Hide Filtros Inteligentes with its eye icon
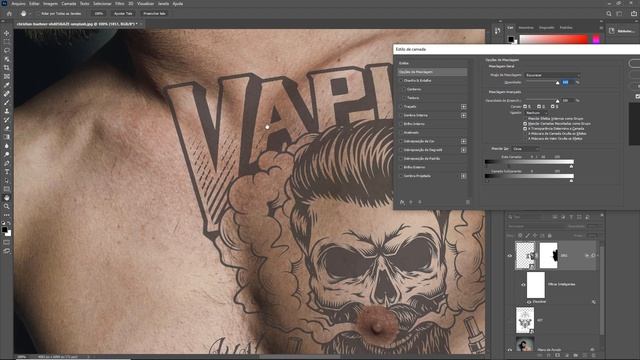 (523, 284)
